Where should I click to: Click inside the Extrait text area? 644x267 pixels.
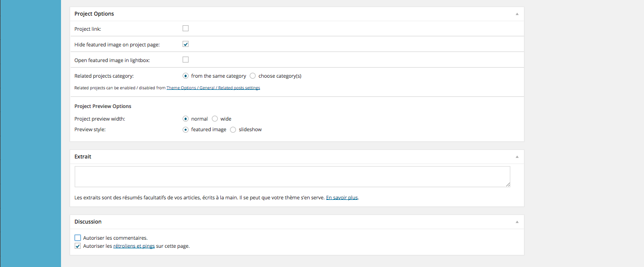[x=292, y=177]
